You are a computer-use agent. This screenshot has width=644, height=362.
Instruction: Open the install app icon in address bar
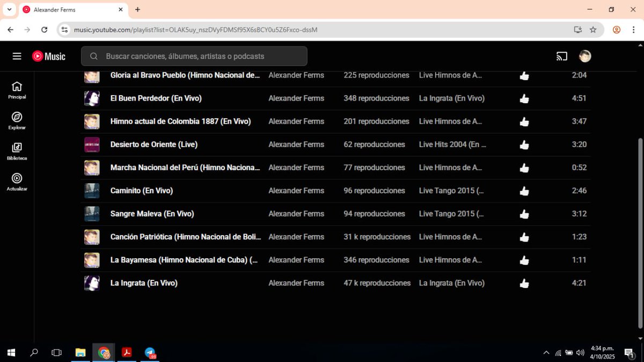click(x=578, y=30)
